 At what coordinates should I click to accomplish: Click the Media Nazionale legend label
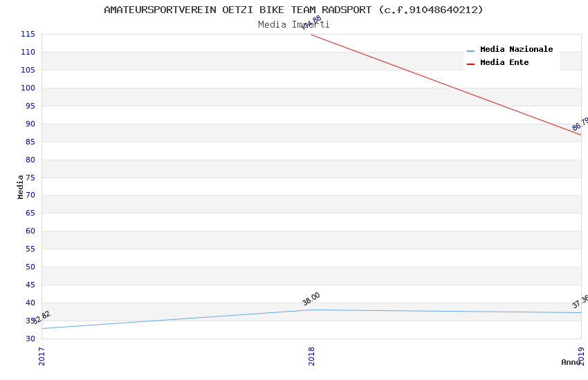point(516,49)
